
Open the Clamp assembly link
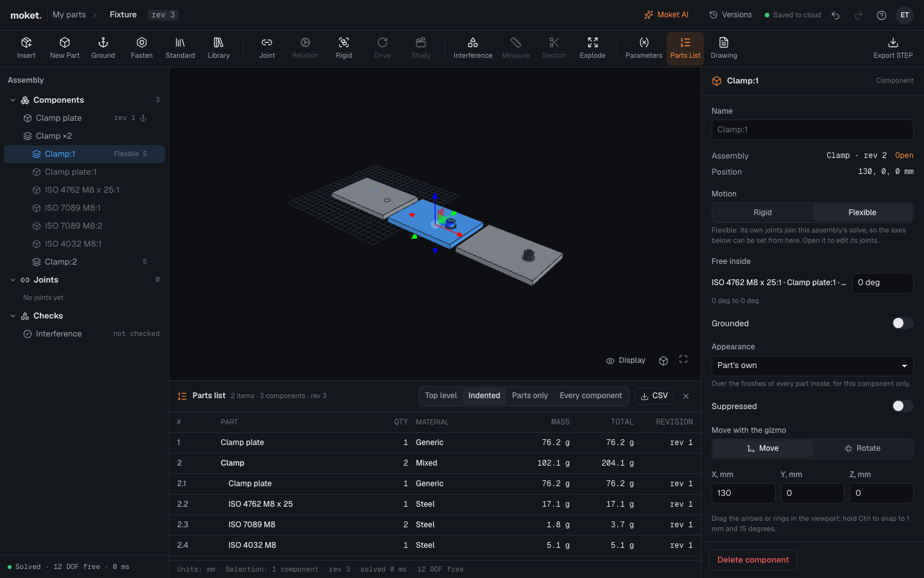coord(904,155)
